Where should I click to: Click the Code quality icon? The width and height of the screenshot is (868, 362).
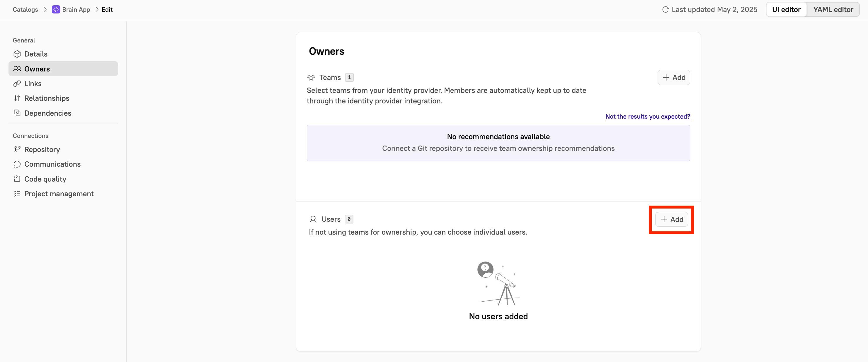tap(17, 179)
